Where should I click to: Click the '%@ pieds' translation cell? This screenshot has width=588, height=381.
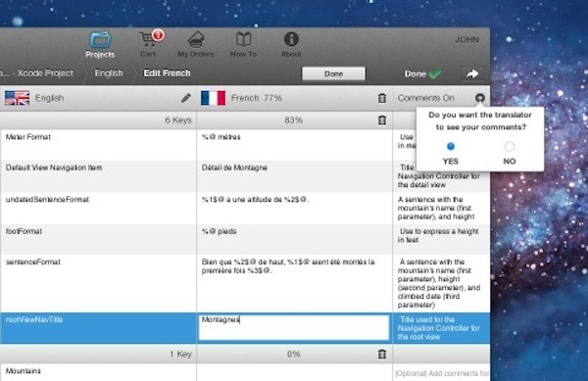coord(294,239)
